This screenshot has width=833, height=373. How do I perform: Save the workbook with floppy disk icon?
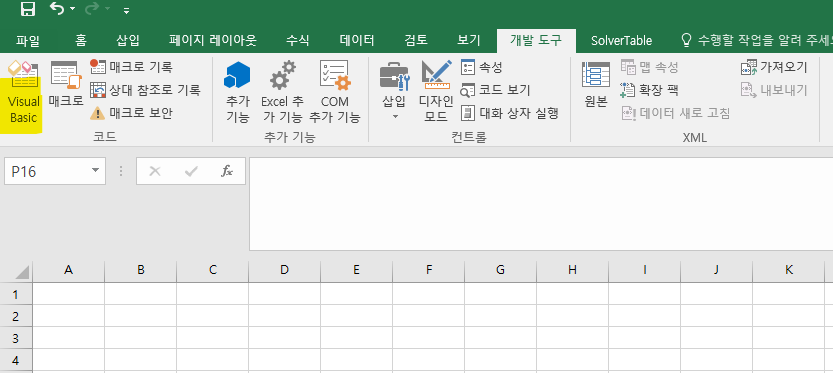pyautogui.click(x=27, y=9)
